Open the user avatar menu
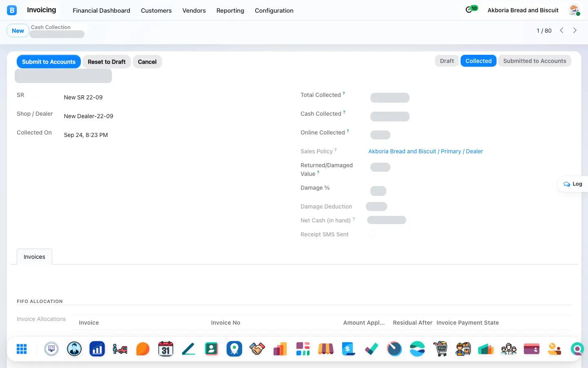This screenshot has width=588, height=368. (574, 10)
